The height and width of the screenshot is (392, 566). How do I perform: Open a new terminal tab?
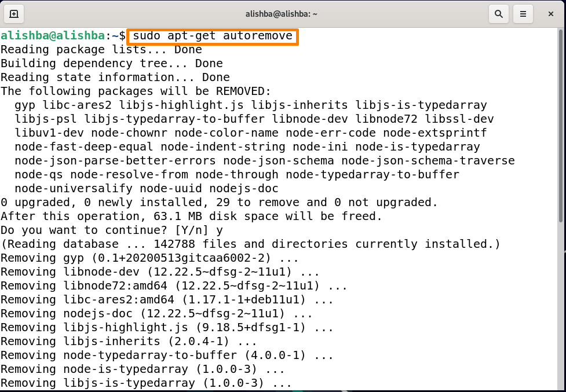pyautogui.click(x=13, y=13)
